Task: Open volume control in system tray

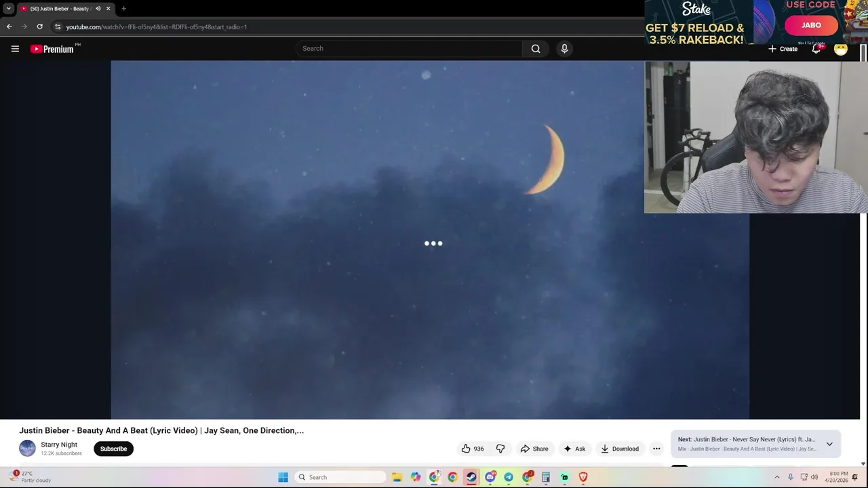Action: point(814,477)
